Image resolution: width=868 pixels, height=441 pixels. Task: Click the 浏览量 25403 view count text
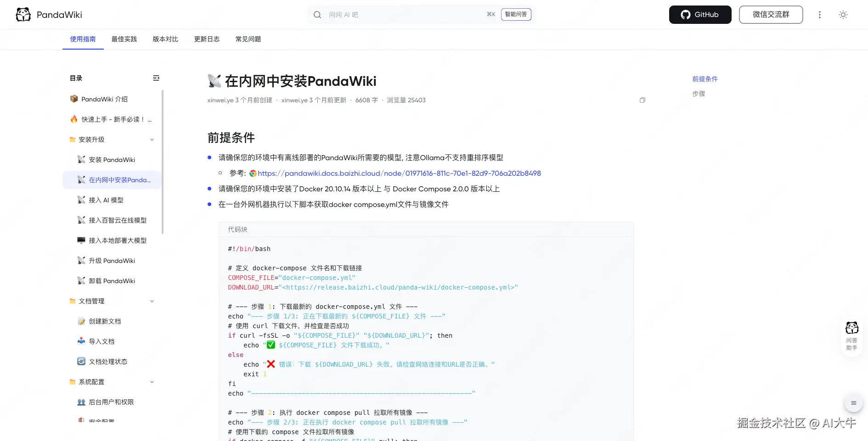tap(406, 100)
